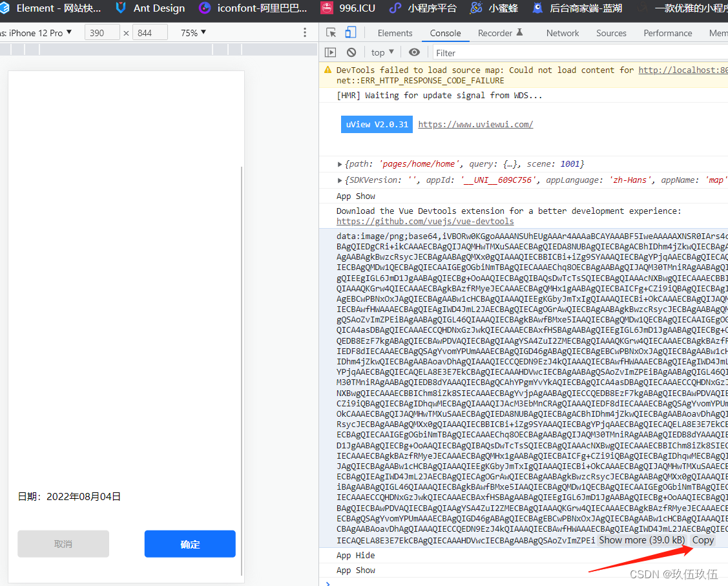This screenshot has height=586, width=728.
Task: Clear the console
Action: click(x=351, y=52)
